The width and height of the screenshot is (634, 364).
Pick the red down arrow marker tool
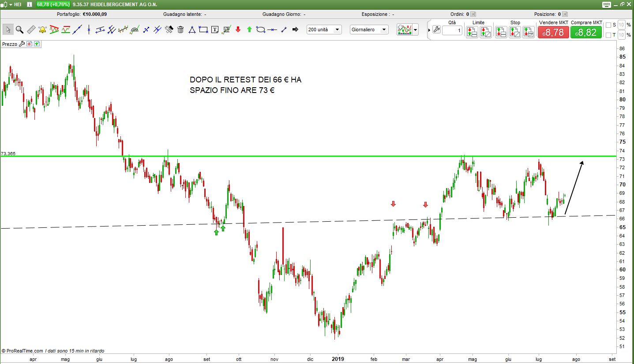pos(238,30)
